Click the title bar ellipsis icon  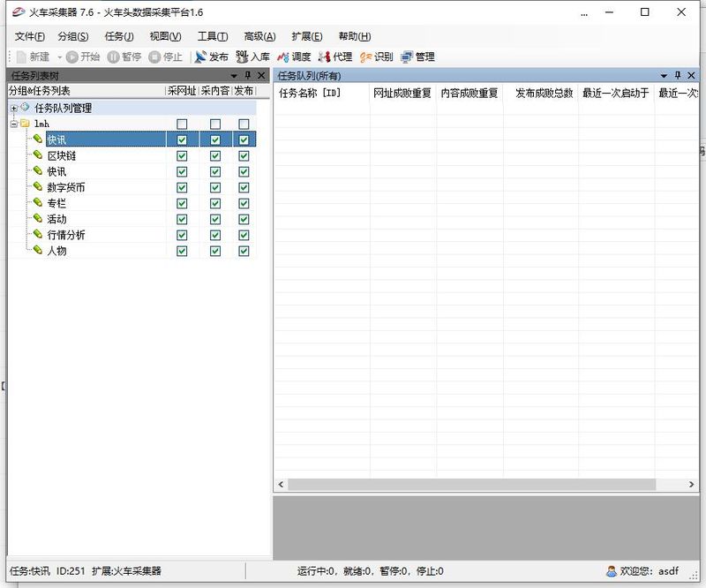pos(584,14)
